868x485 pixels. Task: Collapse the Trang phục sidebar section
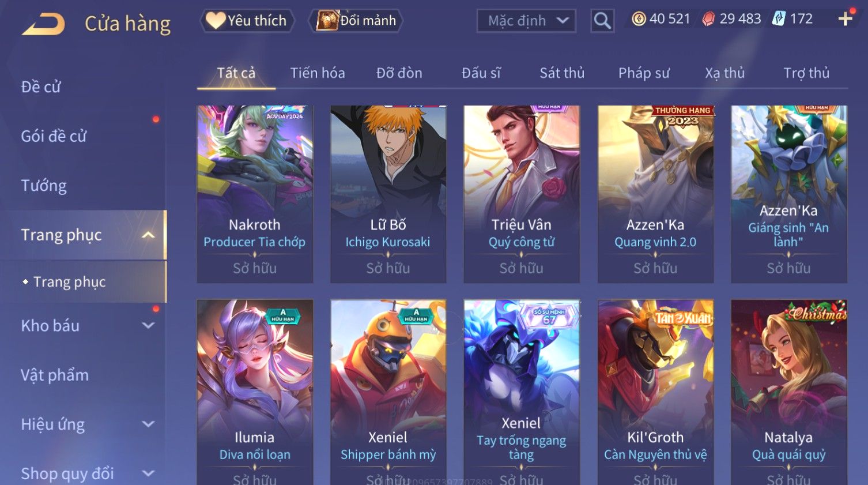(148, 235)
